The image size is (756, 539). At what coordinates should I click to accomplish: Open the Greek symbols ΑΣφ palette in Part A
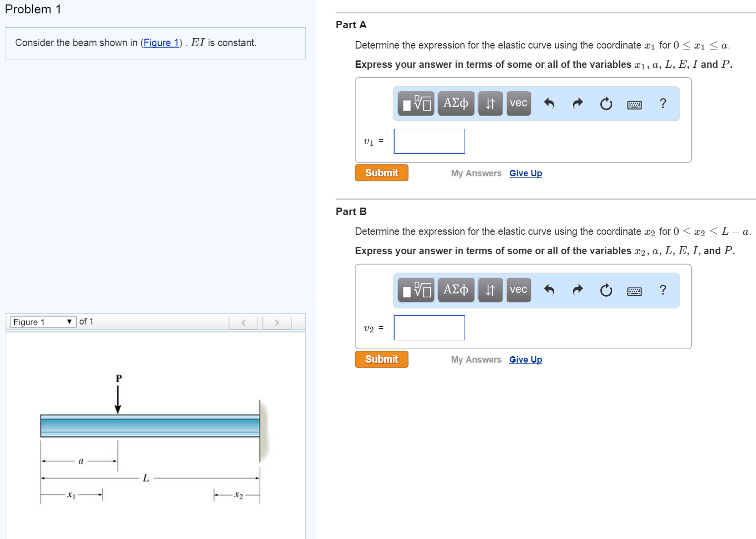(x=456, y=103)
